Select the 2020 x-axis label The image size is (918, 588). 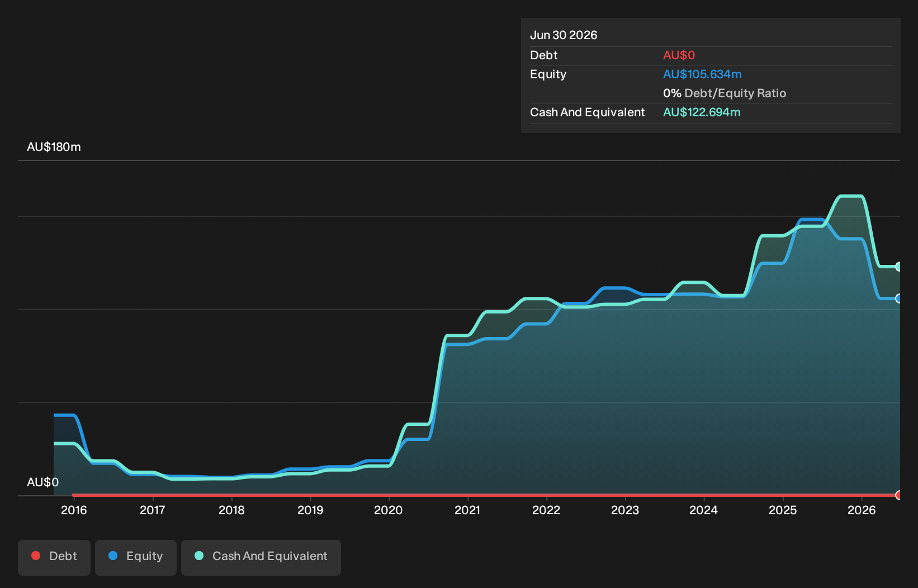(389, 510)
